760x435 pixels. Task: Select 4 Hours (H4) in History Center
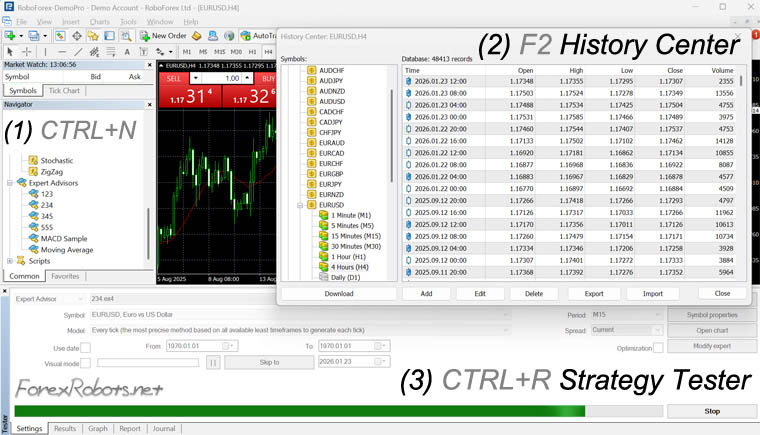[x=350, y=267]
